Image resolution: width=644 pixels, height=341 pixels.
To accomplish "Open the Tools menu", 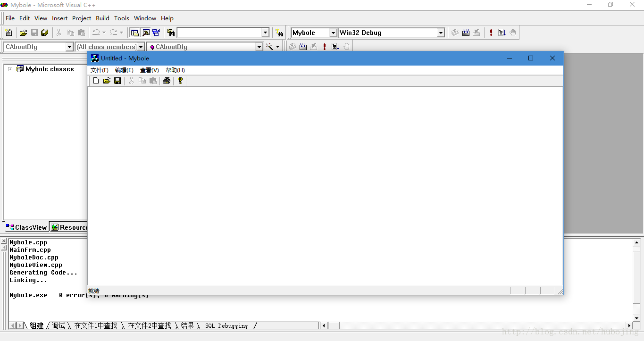I will [x=121, y=18].
